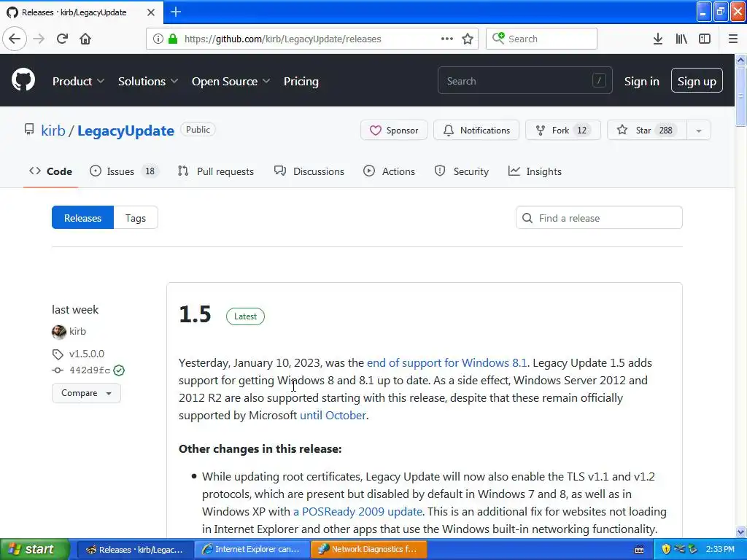Click the verified commit checkmark badge
The height and width of the screenshot is (560, 747).
(x=119, y=370)
